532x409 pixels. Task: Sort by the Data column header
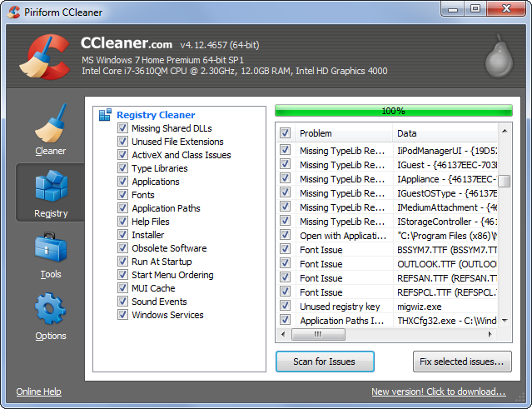[x=445, y=133]
